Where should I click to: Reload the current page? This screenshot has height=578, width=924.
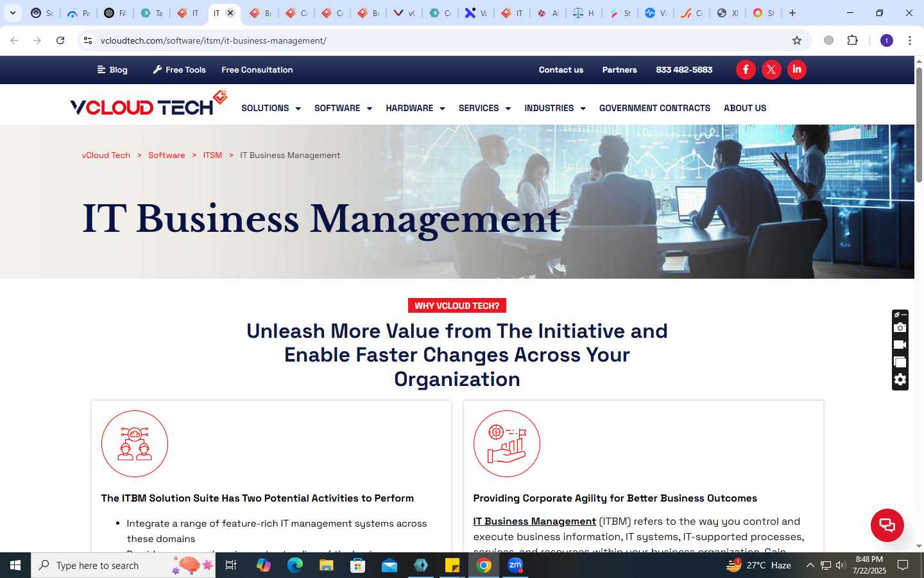point(60,40)
